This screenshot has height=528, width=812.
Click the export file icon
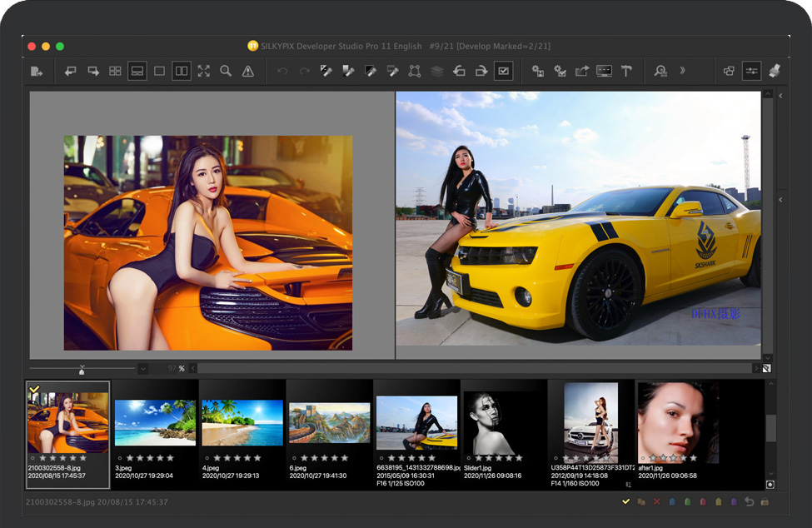[37, 72]
